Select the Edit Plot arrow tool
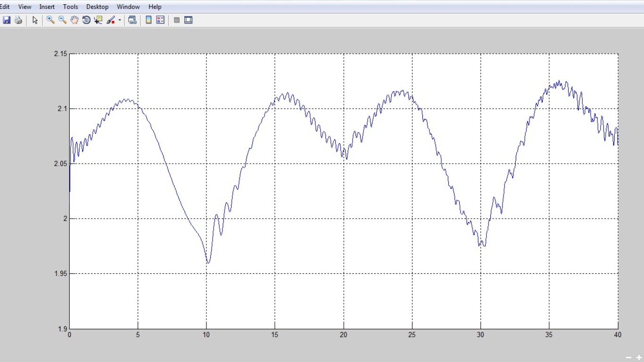 (x=35, y=20)
